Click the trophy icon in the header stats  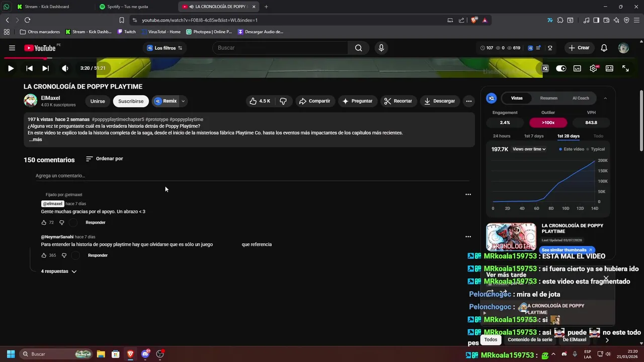click(550, 48)
